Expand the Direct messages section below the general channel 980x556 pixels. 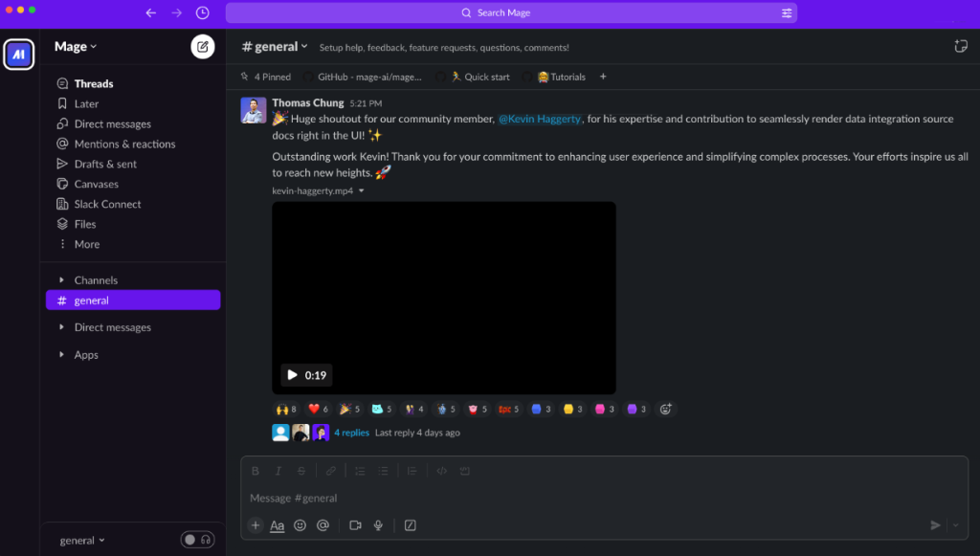point(61,327)
